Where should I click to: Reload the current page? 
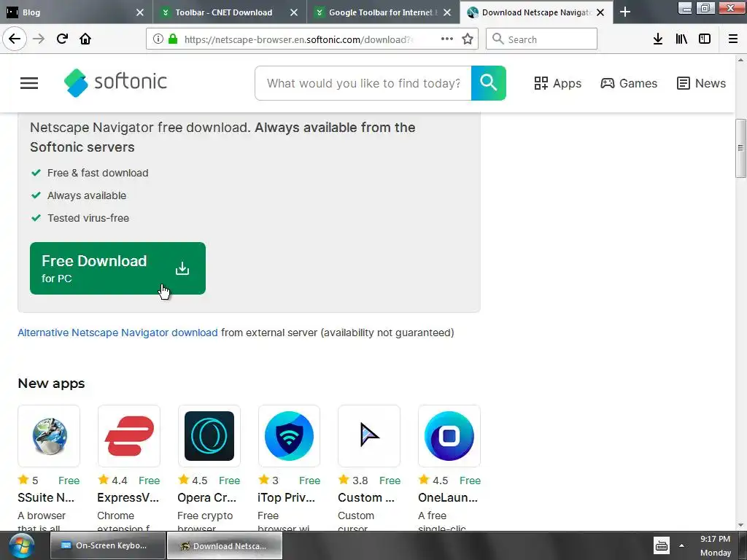coord(62,39)
